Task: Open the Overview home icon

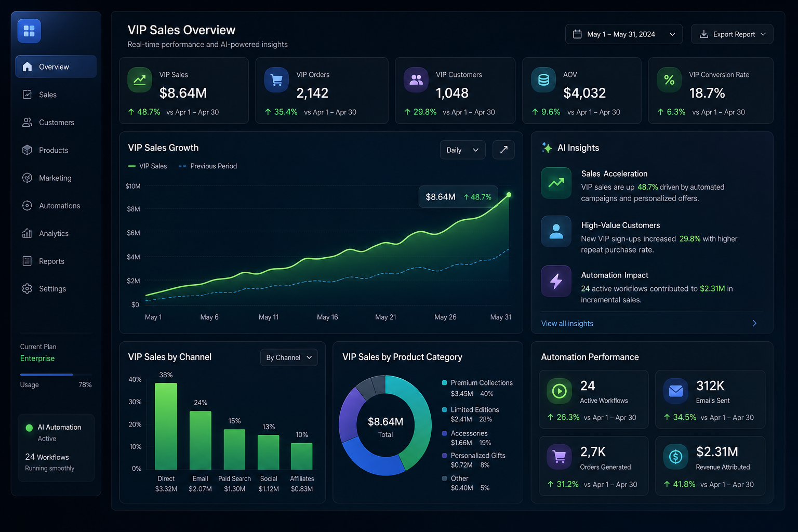Action: (28, 66)
